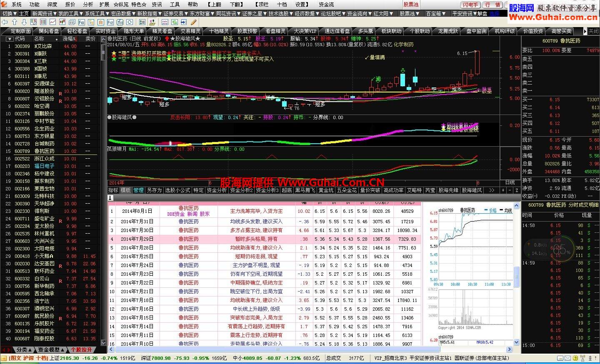Screen dimensions: 600x364
Task: Open the 功能 menu
Action: [x=34, y=5]
